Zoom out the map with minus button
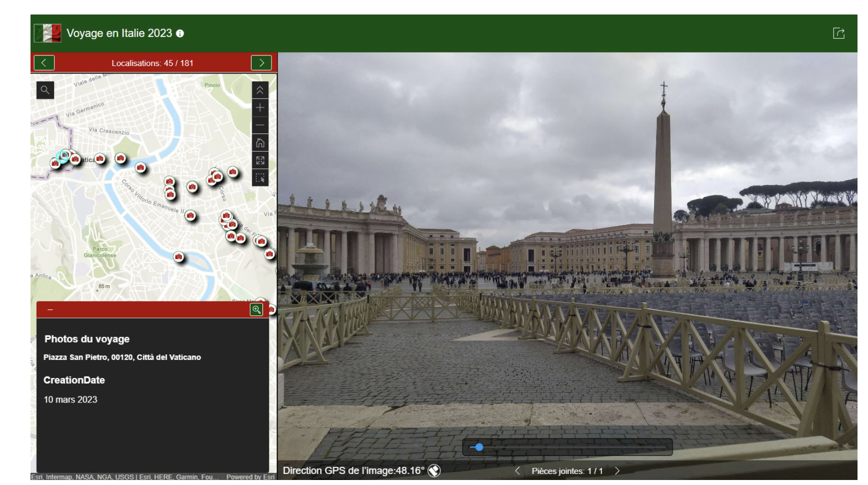 click(x=260, y=125)
